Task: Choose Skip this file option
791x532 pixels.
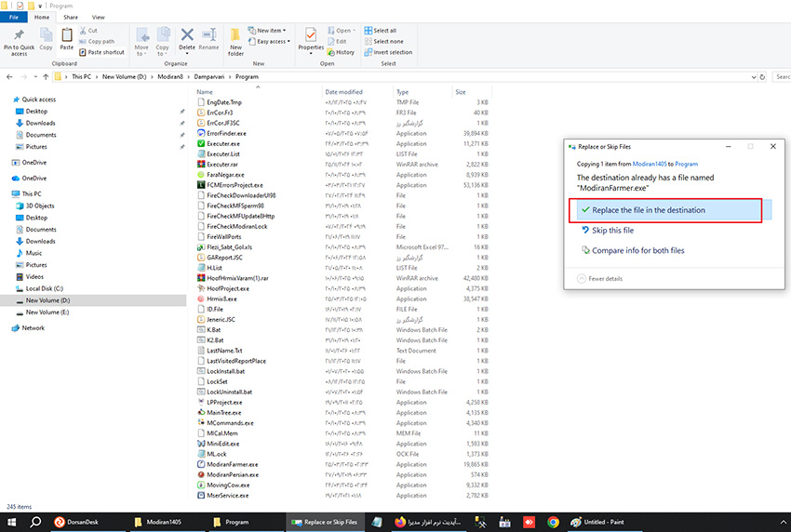Action: [x=612, y=230]
